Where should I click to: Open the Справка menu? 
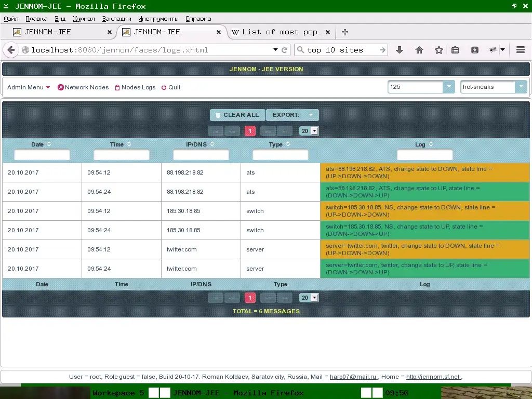[198, 19]
